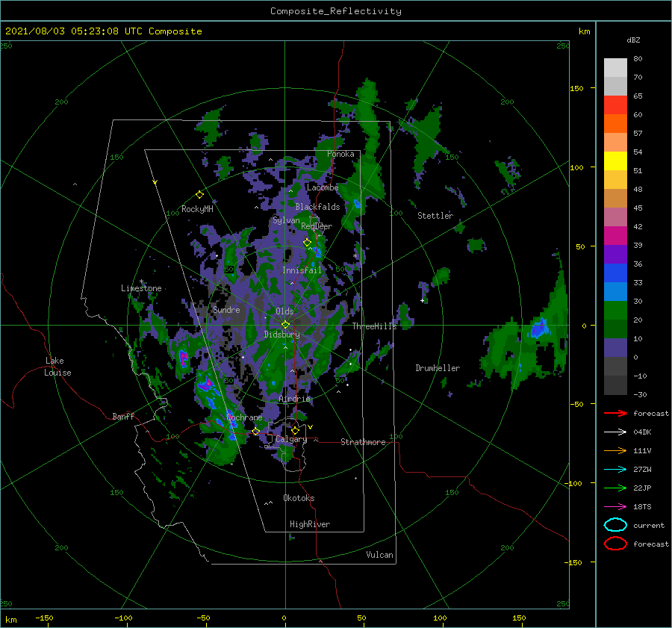Click the yellow diamond marker above Calgary

click(x=295, y=430)
